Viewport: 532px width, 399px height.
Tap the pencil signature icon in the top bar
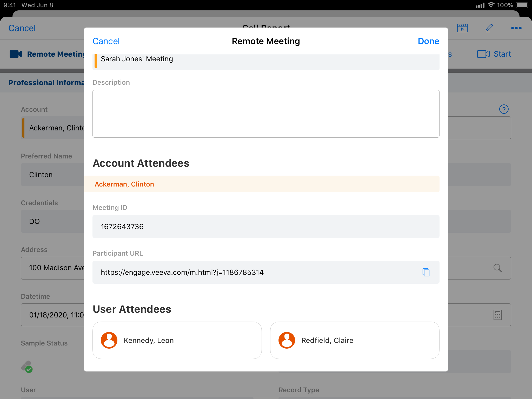coord(489,28)
